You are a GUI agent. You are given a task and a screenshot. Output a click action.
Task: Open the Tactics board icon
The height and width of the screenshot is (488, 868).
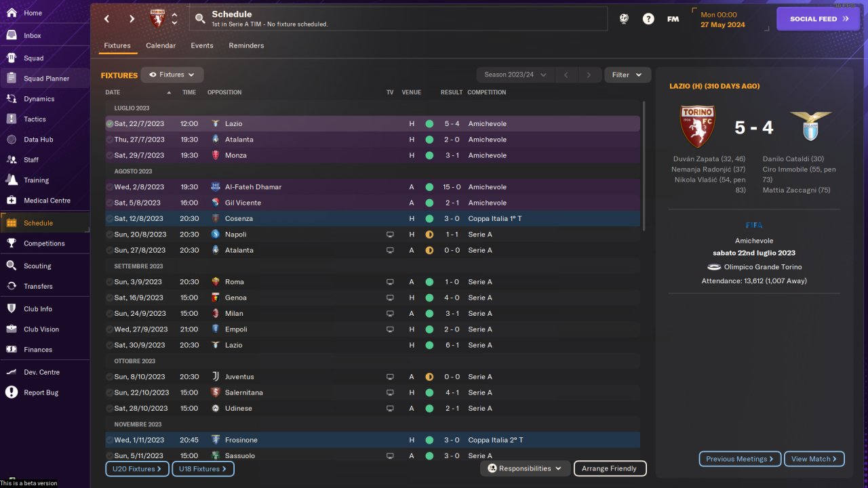12,119
